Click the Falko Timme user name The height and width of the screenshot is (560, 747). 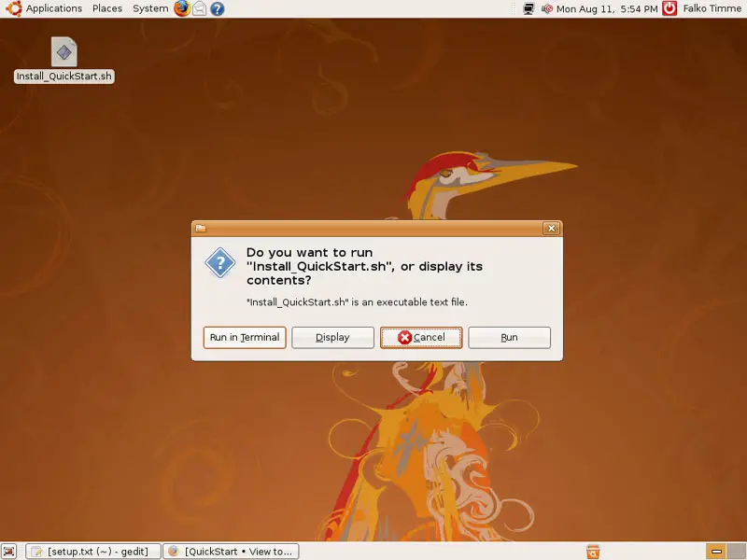[712, 8]
